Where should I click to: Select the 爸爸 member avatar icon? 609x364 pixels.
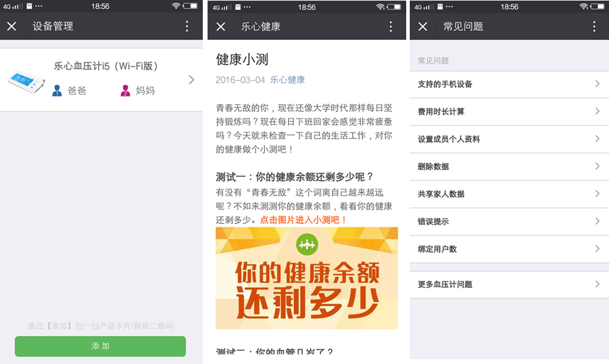pyautogui.click(x=58, y=90)
